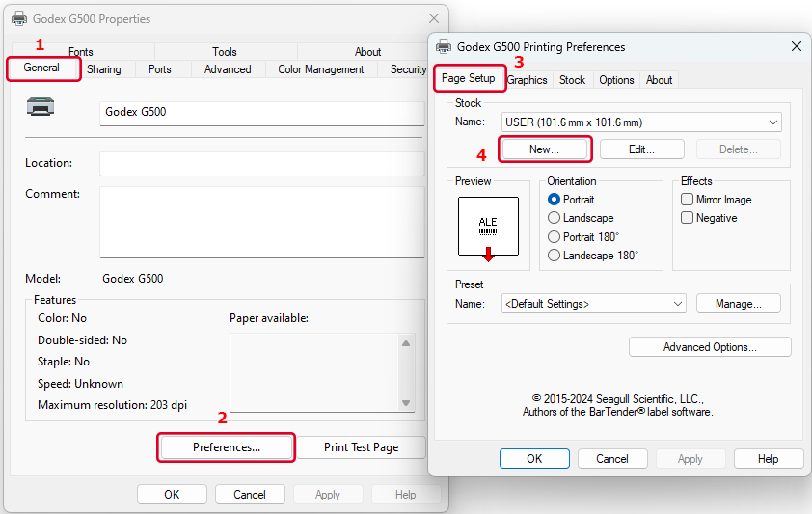This screenshot has height=514, width=812.
Task: Open Advanced Options...
Action: point(710,347)
